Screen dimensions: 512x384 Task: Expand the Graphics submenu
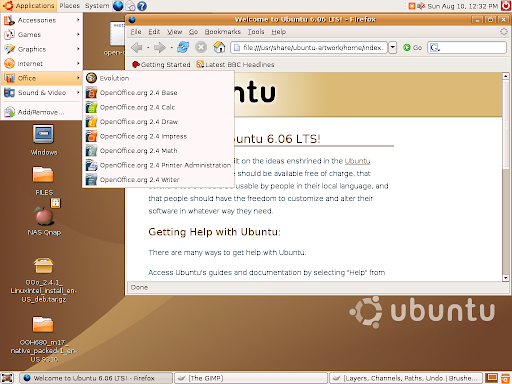pyautogui.click(x=42, y=49)
